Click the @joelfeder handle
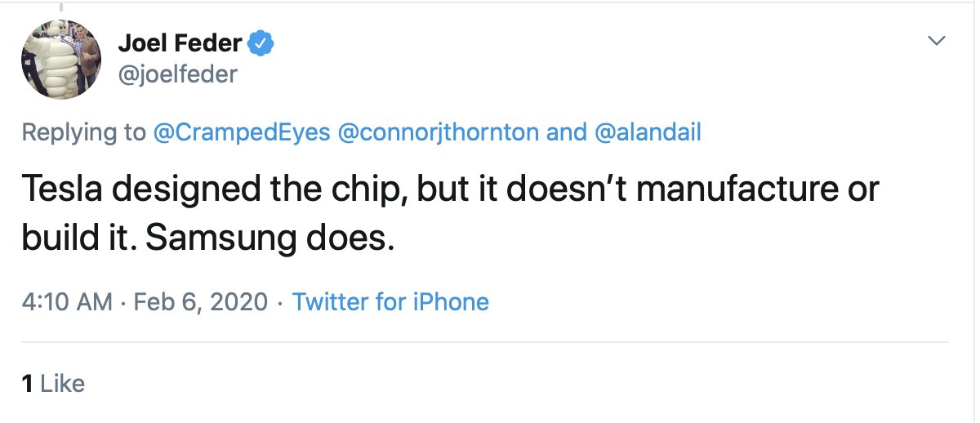Viewport: 980px width, 423px height. click(x=178, y=75)
